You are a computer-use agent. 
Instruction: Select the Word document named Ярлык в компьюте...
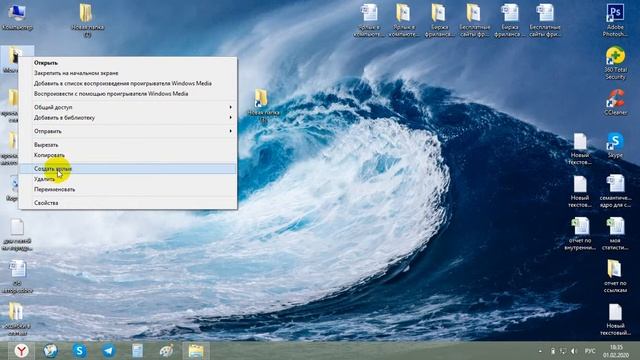[x=369, y=20]
